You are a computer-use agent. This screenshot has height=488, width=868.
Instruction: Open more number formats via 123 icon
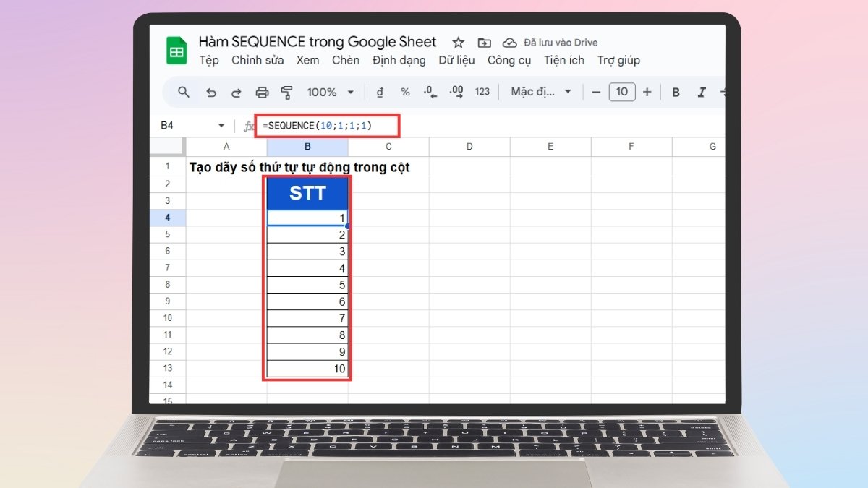pyautogui.click(x=482, y=92)
